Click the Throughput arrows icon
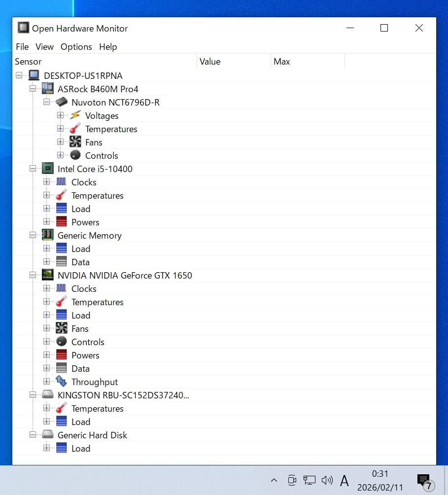 coord(62,381)
